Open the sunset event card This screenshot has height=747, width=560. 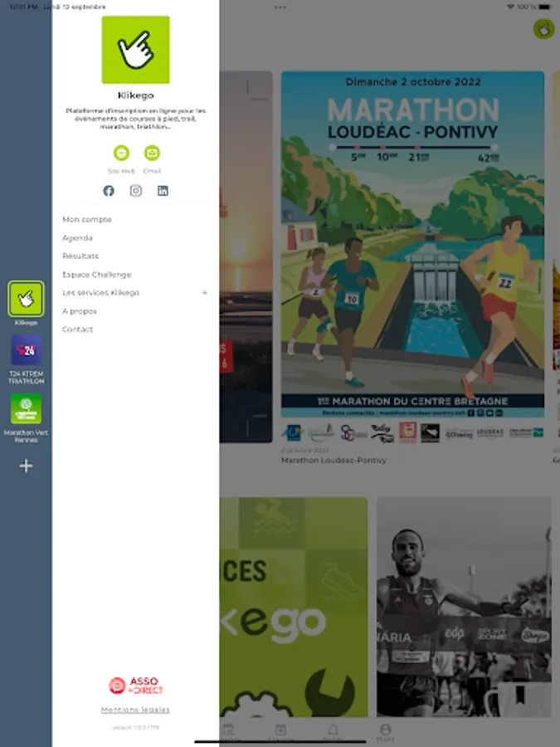click(x=246, y=256)
